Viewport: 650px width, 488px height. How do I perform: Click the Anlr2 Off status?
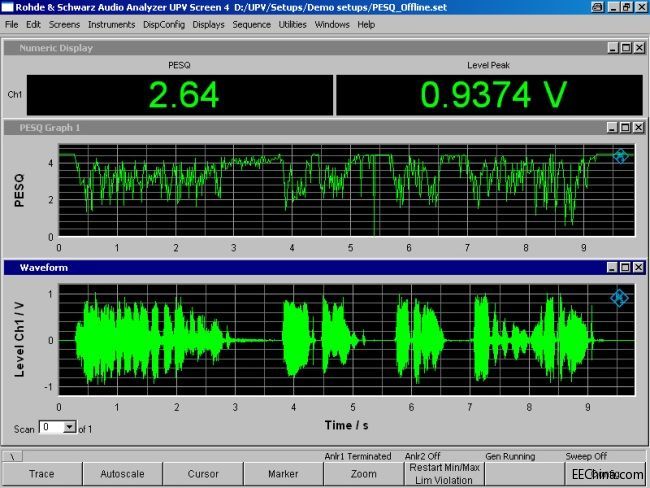[422, 456]
